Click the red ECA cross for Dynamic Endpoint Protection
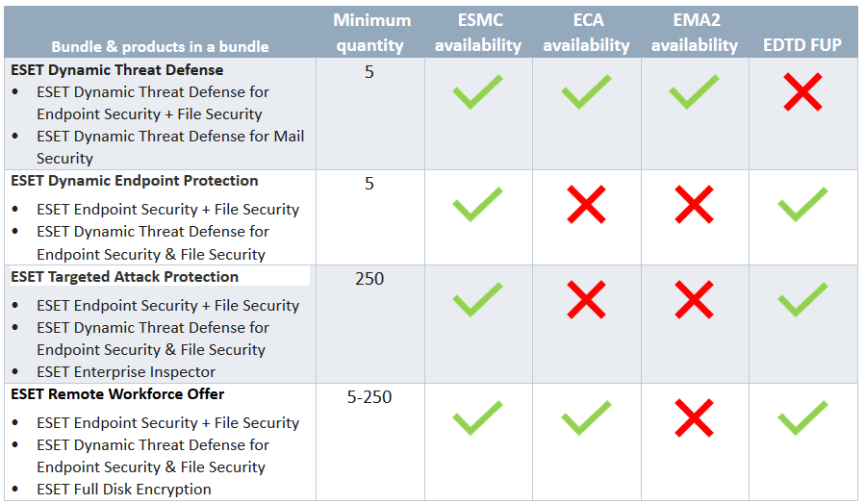 click(x=586, y=205)
